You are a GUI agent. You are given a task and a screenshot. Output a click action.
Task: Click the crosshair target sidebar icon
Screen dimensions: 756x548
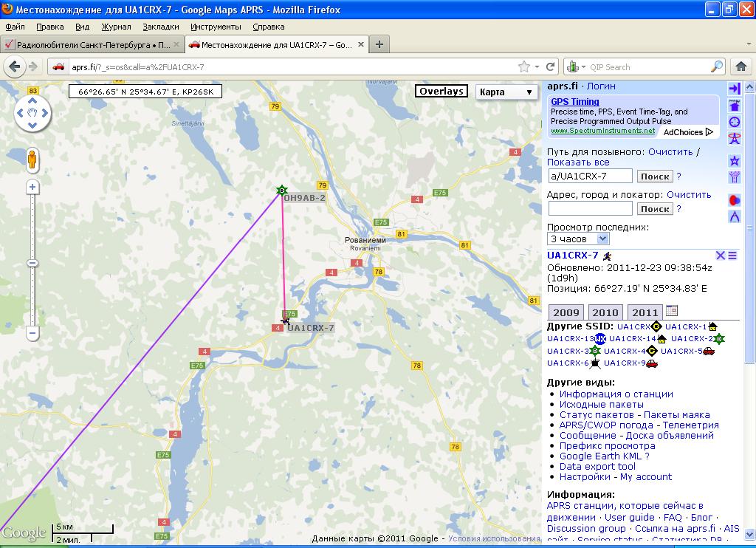pos(735,122)
